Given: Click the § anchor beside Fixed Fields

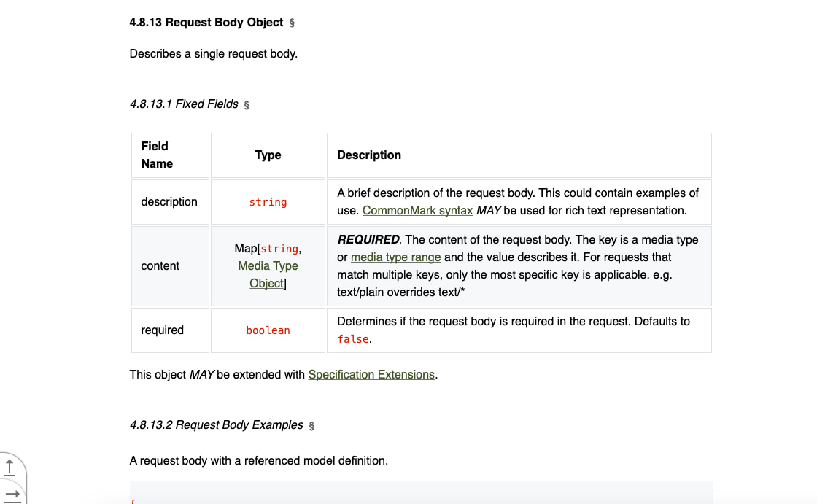Looking at the screenshot, I should click(x=247, y=105).
